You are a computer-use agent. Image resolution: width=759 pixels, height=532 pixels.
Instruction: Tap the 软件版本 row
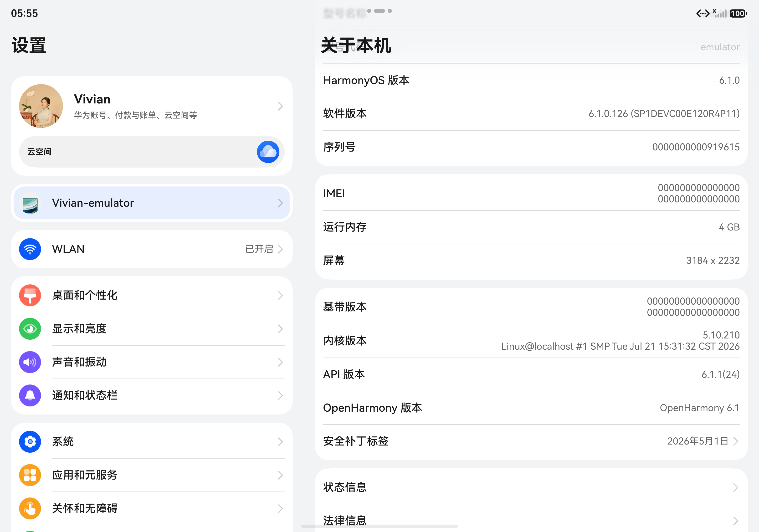(x=531, y=114)
